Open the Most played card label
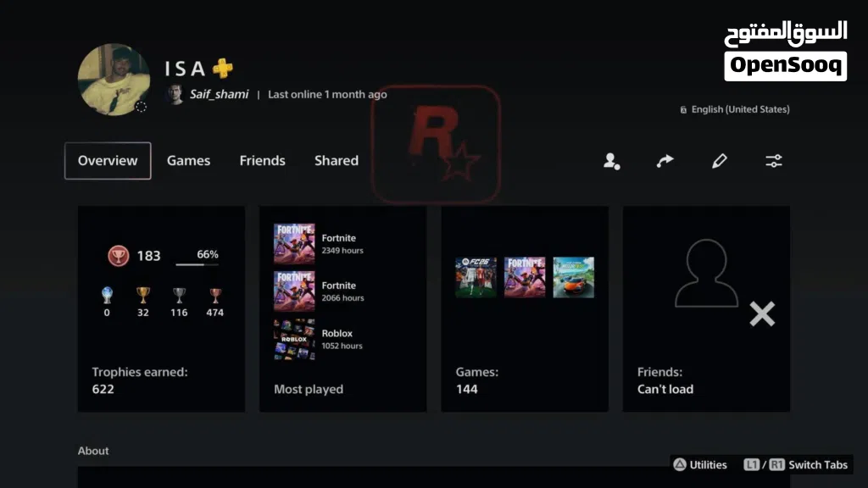This screenshot has width=868, height=488. 309,390
